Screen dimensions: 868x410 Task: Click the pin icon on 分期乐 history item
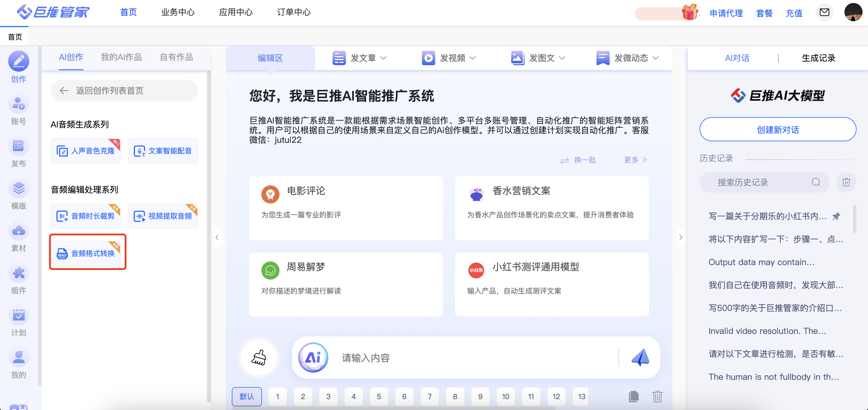(836, 216)
